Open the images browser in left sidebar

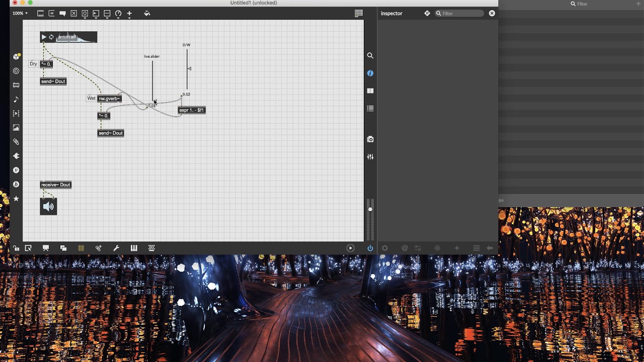click(x=16, y=128)
